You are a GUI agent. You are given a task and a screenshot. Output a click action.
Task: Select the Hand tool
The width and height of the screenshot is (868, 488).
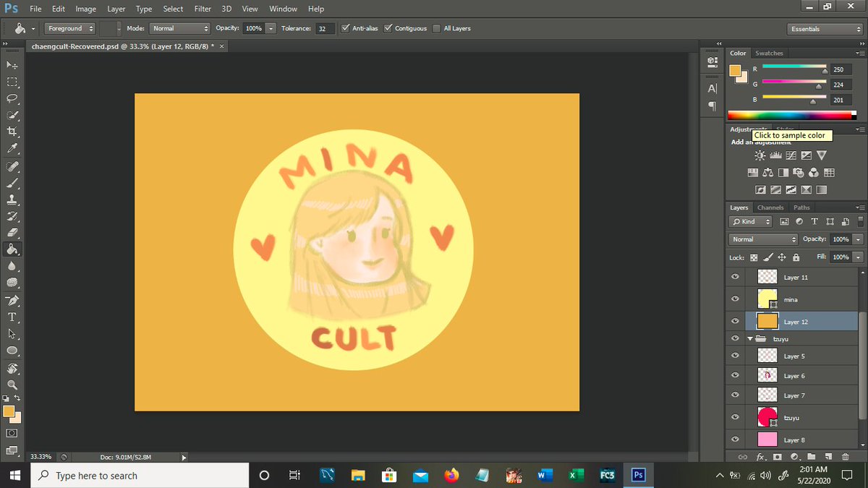point(12,368)
